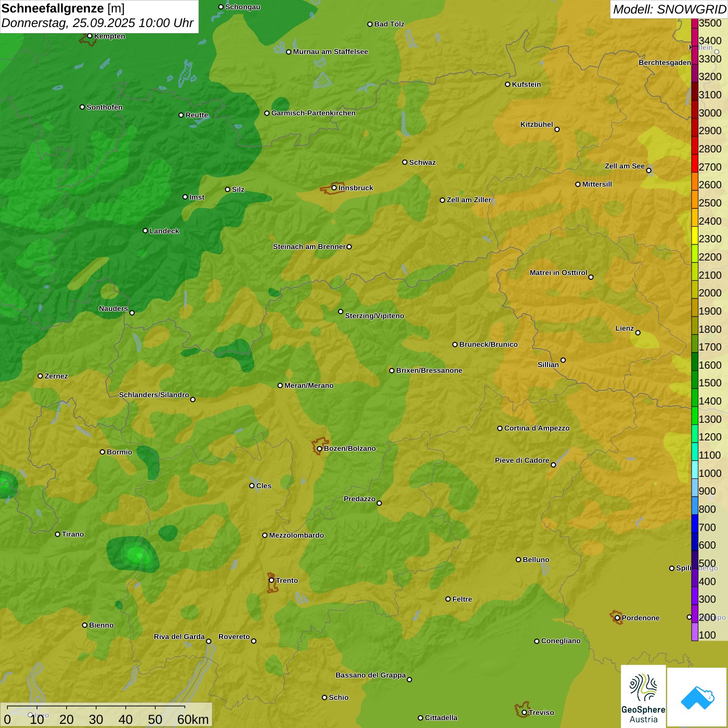Click the Treviso city marker

point(524,712)
